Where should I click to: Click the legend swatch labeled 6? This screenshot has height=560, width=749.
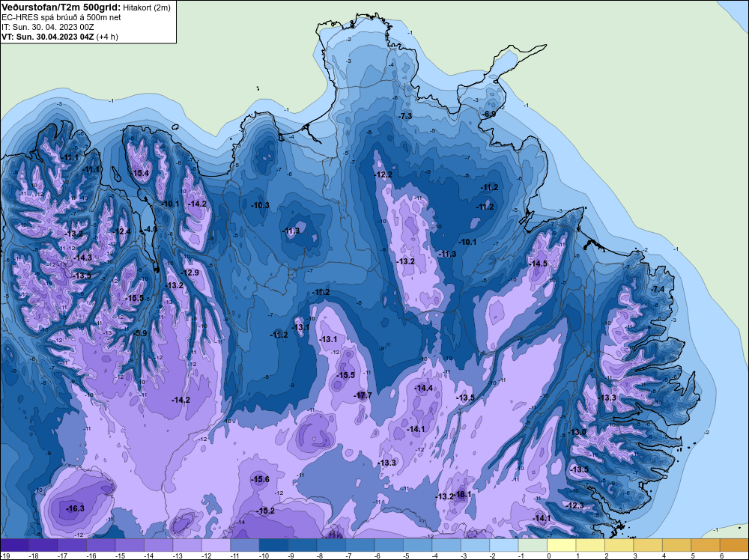[735, 545]
